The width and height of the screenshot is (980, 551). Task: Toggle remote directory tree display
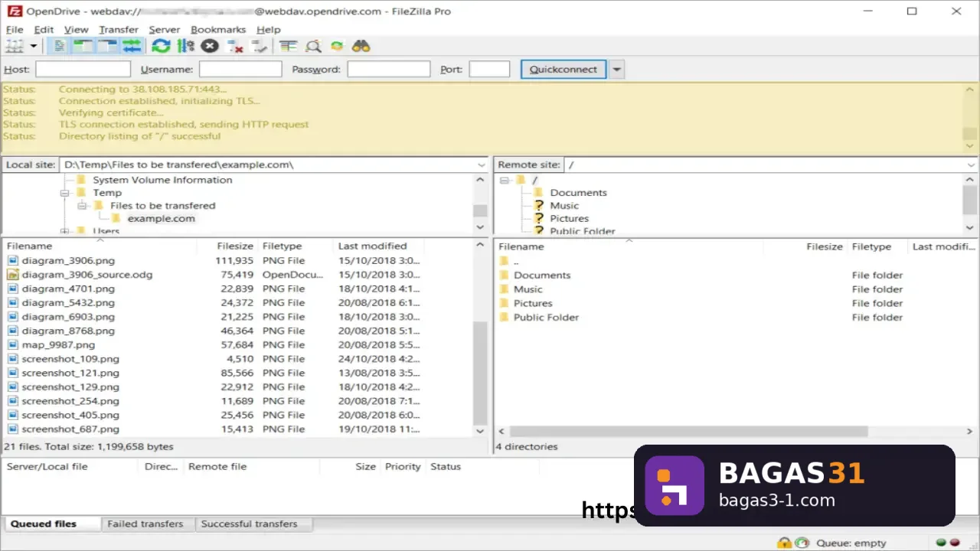[107, 46]
